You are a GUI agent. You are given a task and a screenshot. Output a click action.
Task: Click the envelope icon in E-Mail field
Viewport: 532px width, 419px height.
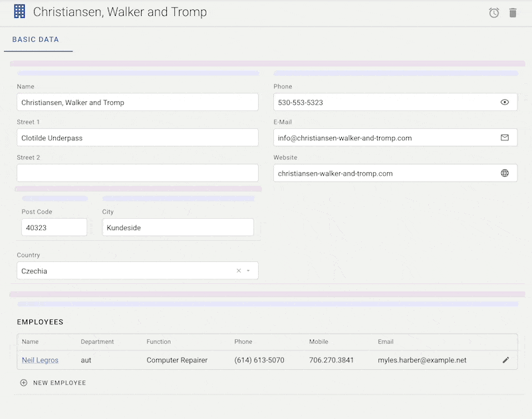[505, 138]
